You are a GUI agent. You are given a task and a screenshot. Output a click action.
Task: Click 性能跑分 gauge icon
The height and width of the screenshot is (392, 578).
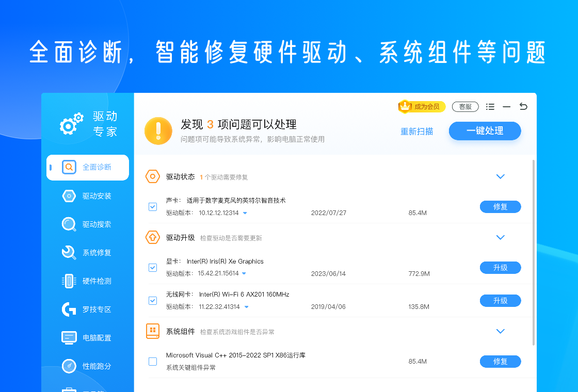(x=69, y=366)
